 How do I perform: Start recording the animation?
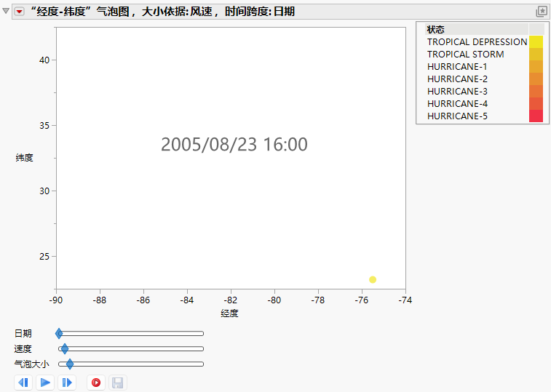point(96,383)
